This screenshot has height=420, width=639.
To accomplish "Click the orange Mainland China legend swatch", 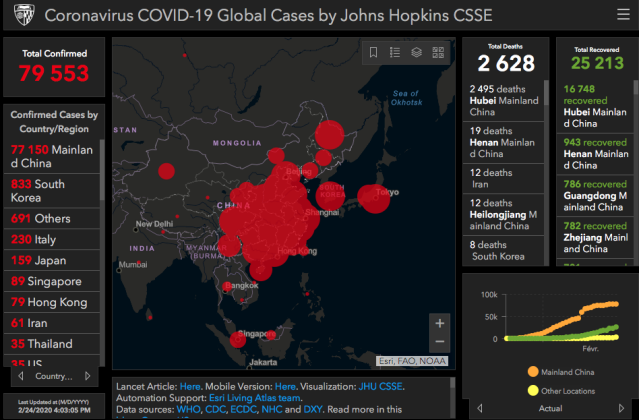I will point(533,372).
